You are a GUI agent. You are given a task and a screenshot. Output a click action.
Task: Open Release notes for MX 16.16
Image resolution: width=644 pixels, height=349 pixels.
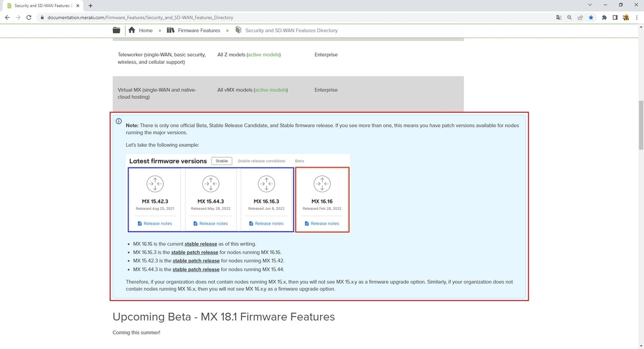point(322,223)
